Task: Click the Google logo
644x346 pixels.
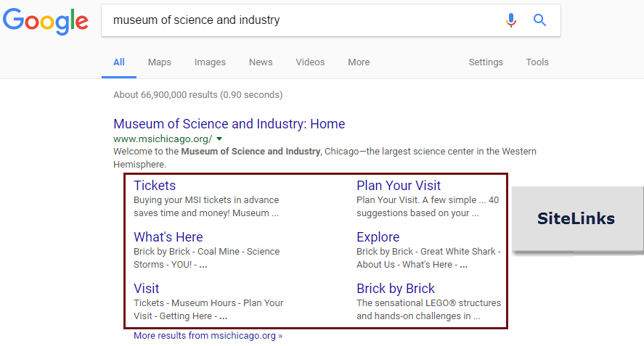Action: click(x=45, y=22)
